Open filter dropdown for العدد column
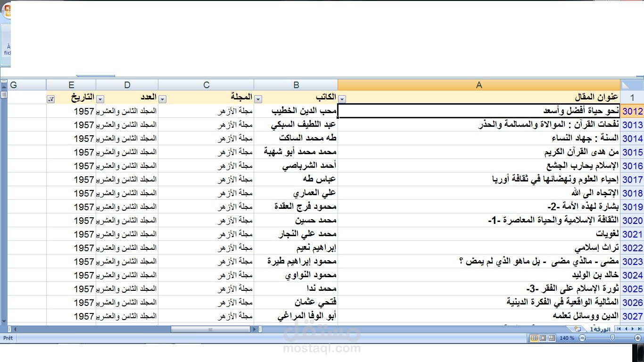 [100, 99]
